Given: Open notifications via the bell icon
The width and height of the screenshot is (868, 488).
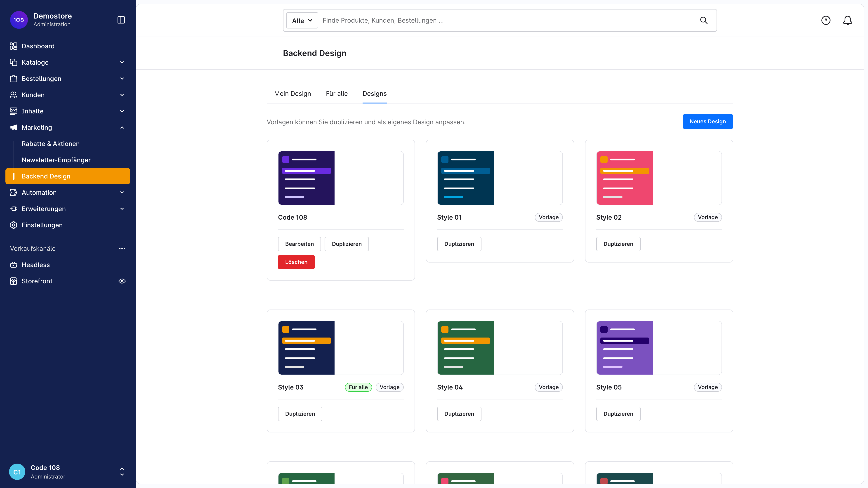Looking at the screenshot, I should click(x=847, y=20).
